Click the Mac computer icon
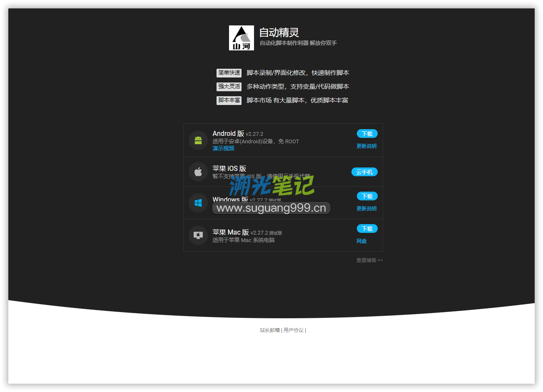Viewport: 543px width, 392px height. (198, 235)
